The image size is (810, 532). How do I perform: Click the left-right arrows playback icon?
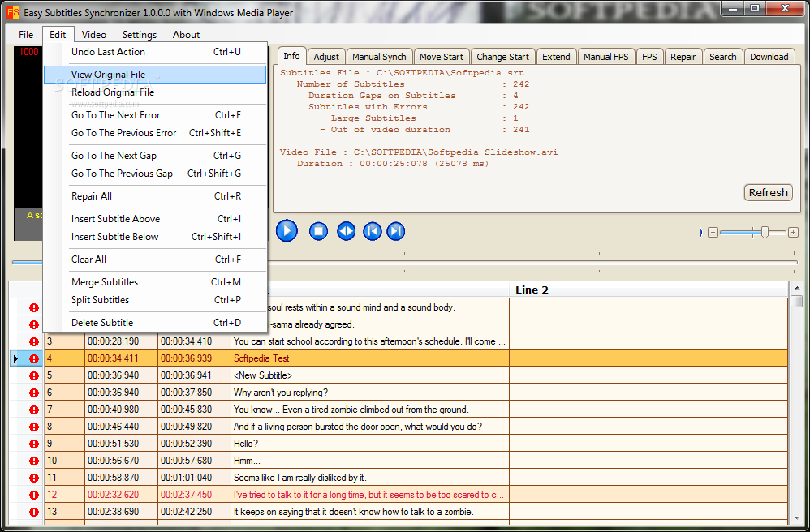(x=346, y=230)
